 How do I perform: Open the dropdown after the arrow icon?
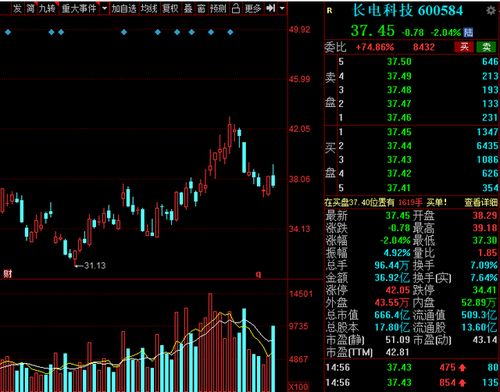pos(282,8)
